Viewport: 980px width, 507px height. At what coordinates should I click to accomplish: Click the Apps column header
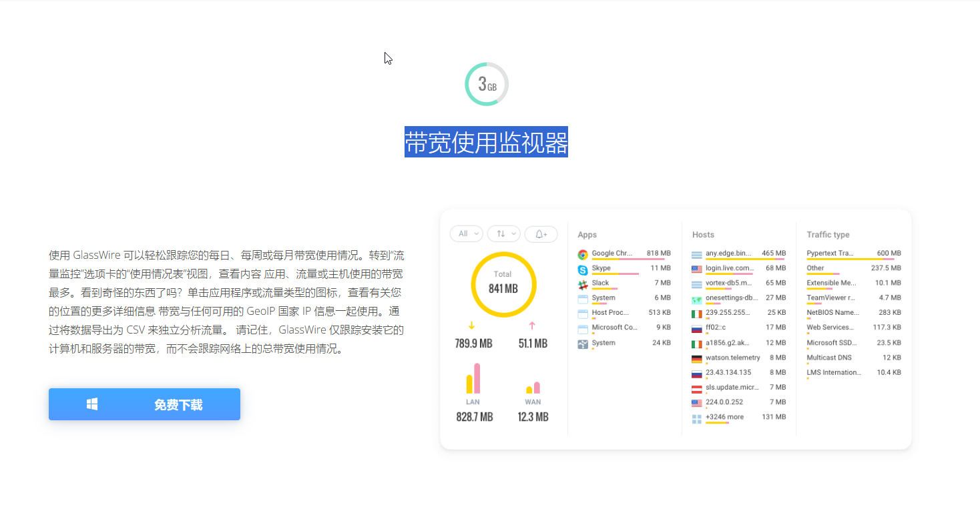pos(587,235)
